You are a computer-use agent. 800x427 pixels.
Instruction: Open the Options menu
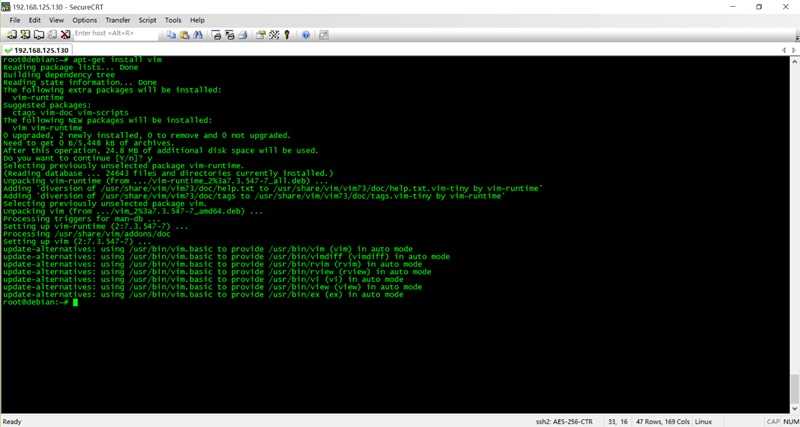[85, 20]
